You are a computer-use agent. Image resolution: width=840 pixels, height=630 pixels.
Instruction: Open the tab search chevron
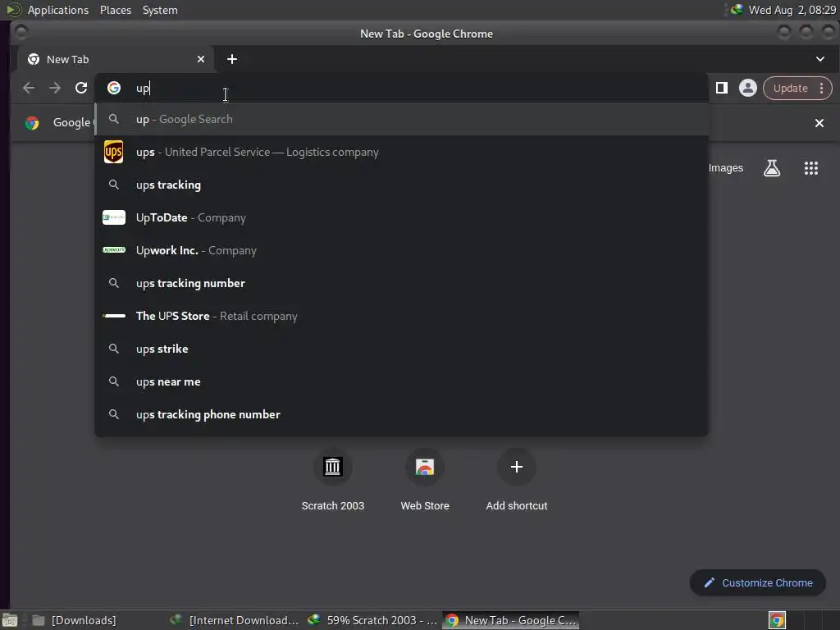819,59
